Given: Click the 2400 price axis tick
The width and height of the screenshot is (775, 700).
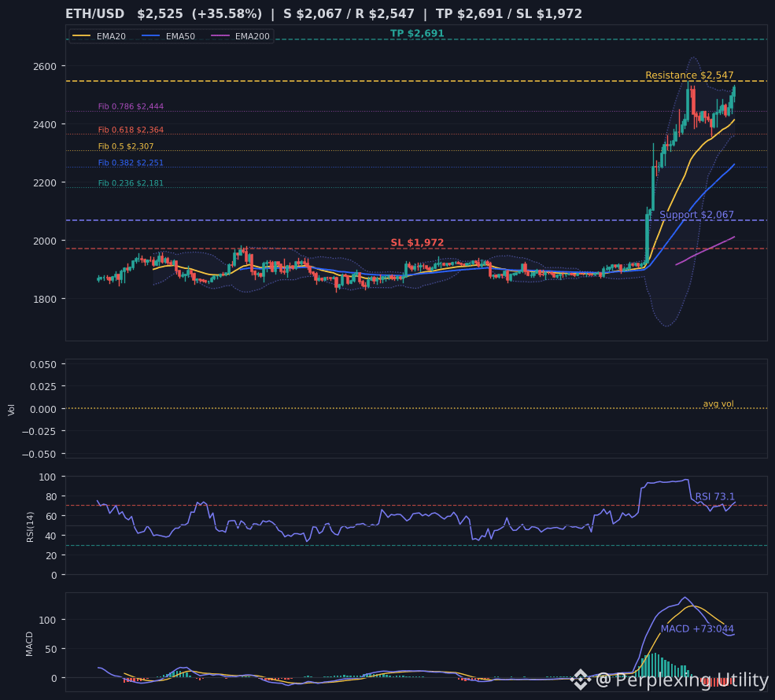Looking at the screenshot, I should pyautogui.click(x=45, y=124).
